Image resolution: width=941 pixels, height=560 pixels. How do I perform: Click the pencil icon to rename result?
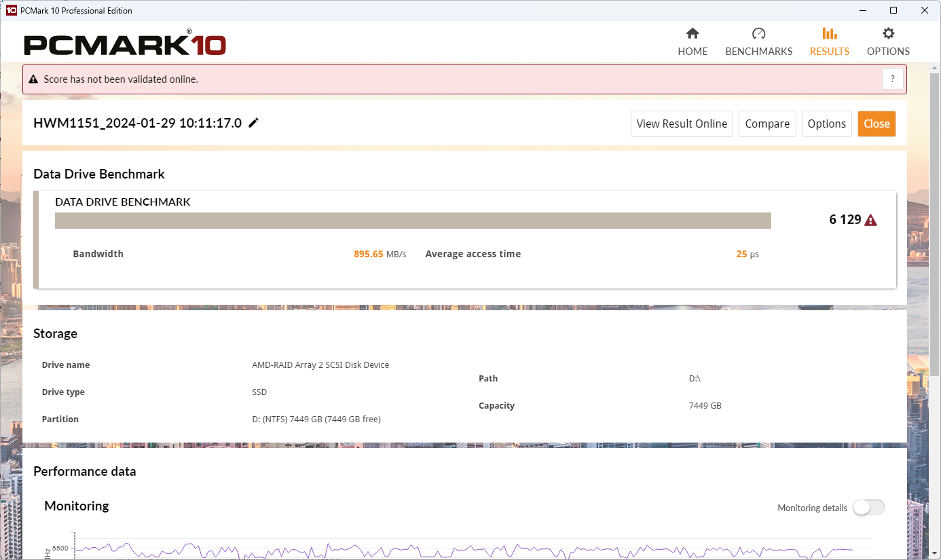point(254,123)
